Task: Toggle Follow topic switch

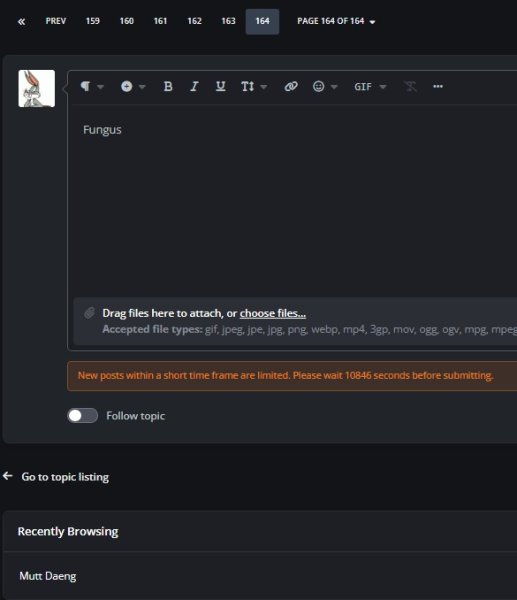Action: pyautogui.click(x=83, y=416)
